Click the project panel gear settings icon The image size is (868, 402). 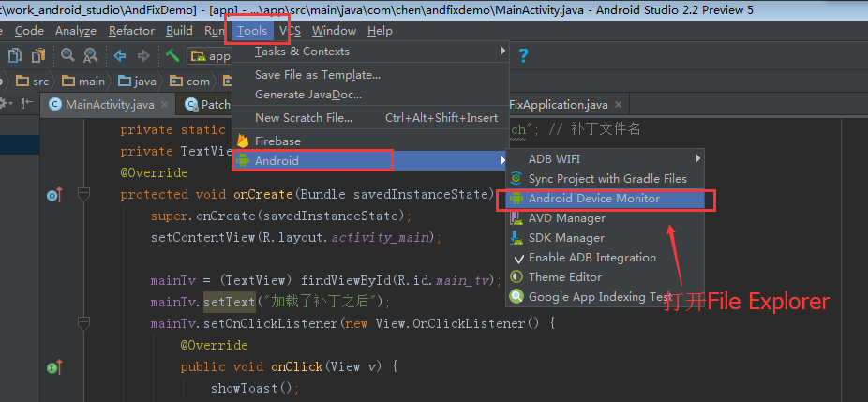[x=5, y=103]
